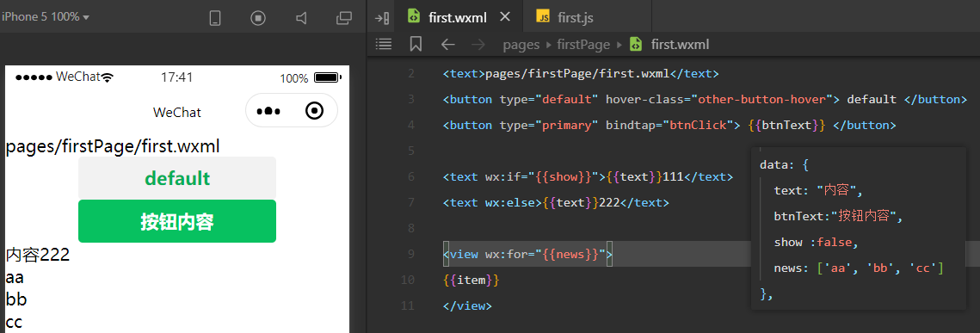Click the WeChat navigation bar title
Viewport: 980px width, 333px height.
177,113
